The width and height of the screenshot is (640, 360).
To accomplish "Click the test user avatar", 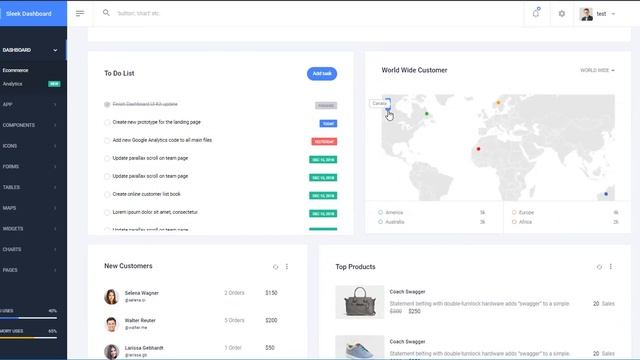I will (586, 14).
